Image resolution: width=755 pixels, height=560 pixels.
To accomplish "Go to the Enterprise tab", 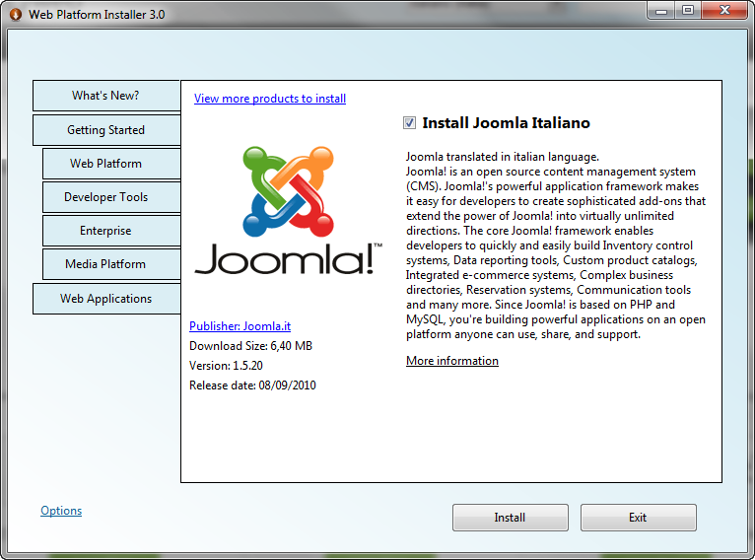I will click(x=111, y=231).
